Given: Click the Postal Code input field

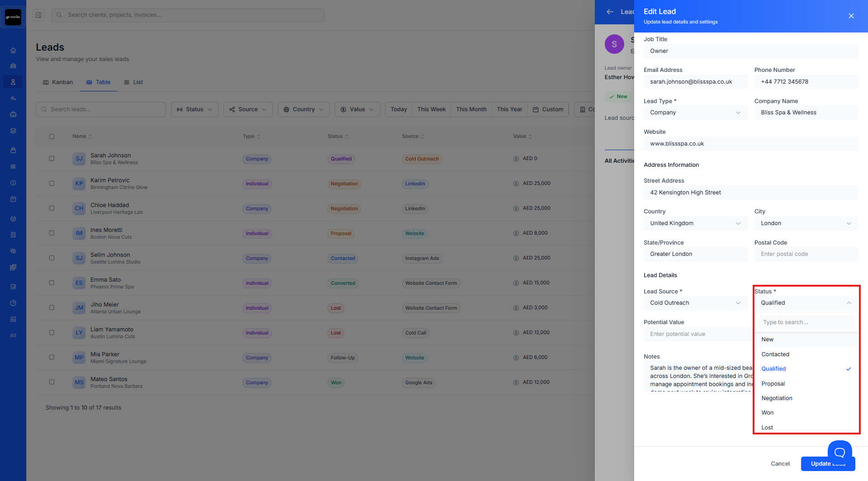Looking at the screenshot, I should [x=806, y=254].
